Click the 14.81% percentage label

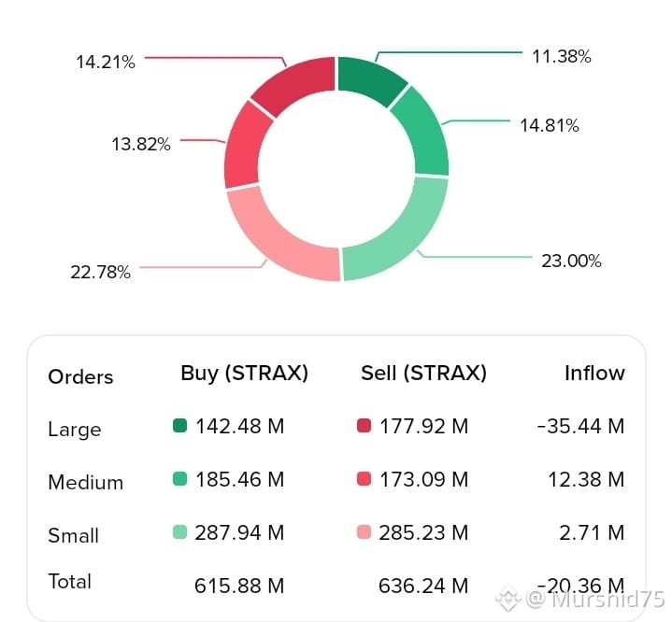point(550,126)
